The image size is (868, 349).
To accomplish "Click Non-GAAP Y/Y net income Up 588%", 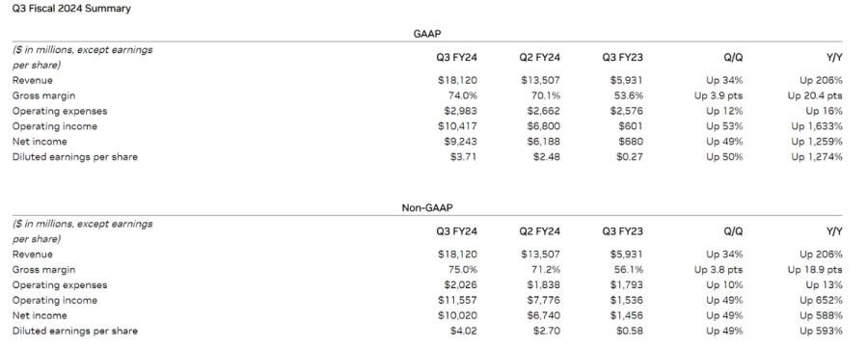I will pyautogui.click(x=822, y=316).
